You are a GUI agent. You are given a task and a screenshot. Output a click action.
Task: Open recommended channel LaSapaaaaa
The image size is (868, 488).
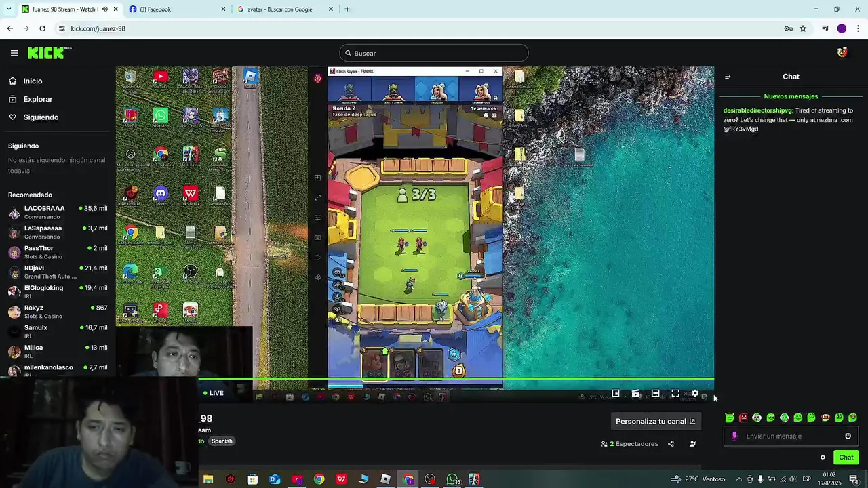(x=58, y=232)
